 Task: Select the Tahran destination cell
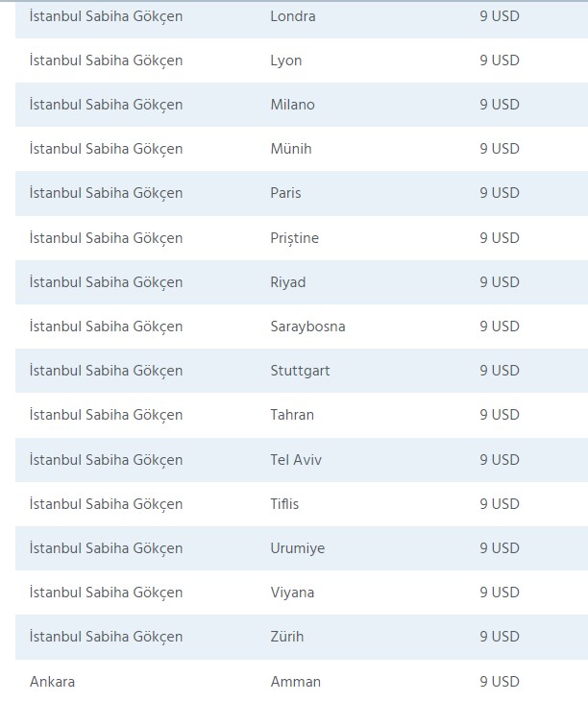(x=292, y=415)
